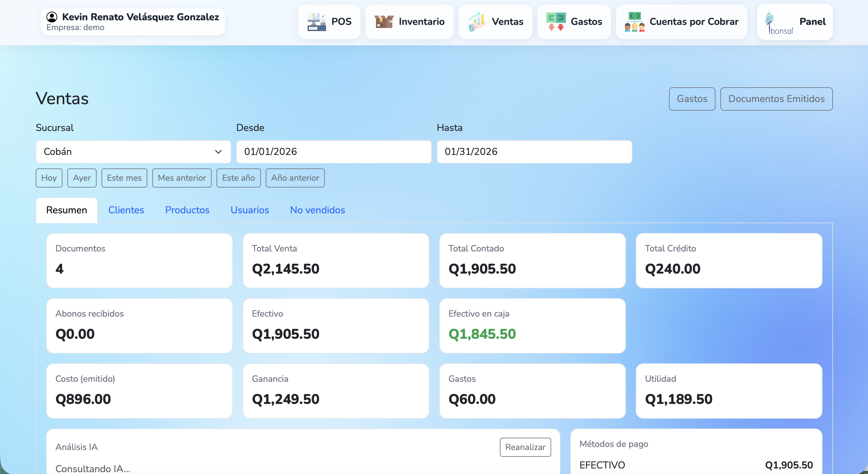
Task: Click the Reanalizar button
Action: [525, 447]
